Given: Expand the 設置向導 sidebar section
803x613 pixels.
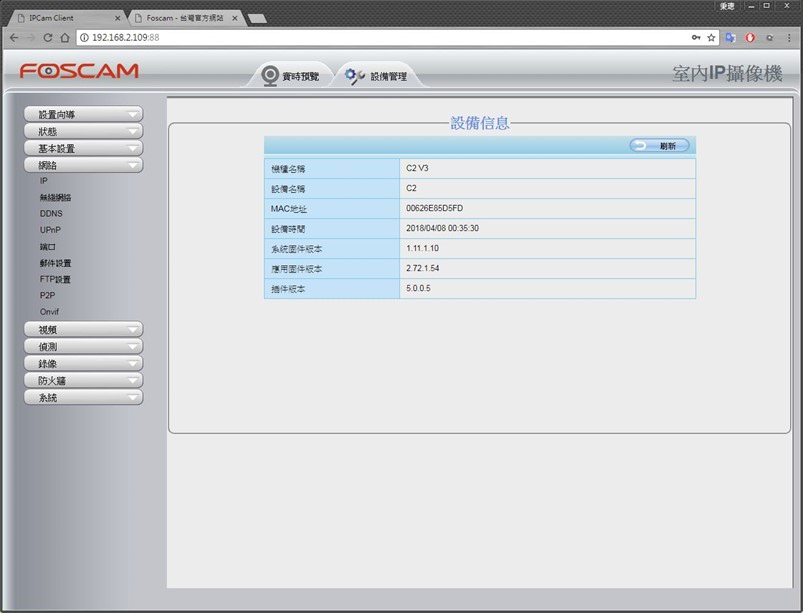Looking at the screenshot, I should click(83, 114).
